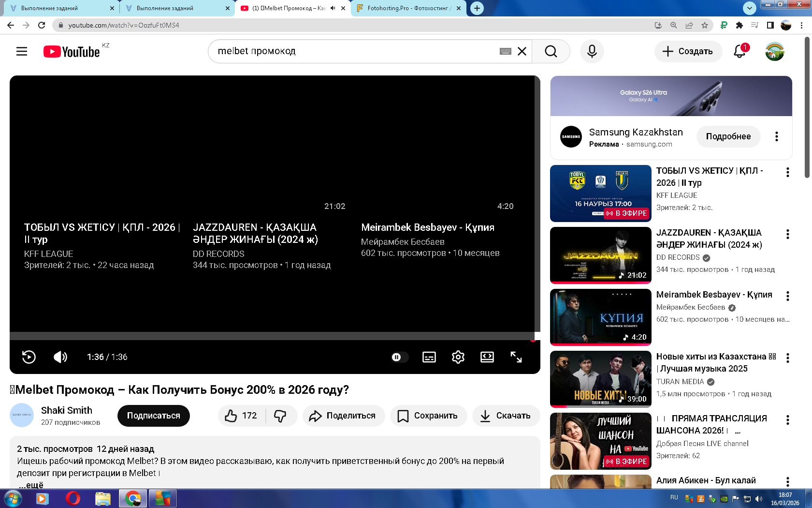This screenshot has height=508, width=812.
Task: Open options for Алия Абикен video
Action: [x=788, y=482]
